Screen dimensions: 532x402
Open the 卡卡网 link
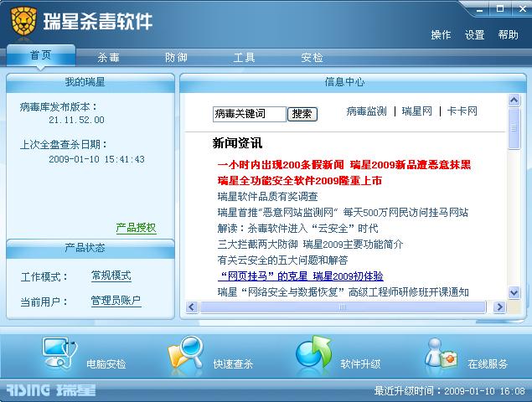pos(462,111)
